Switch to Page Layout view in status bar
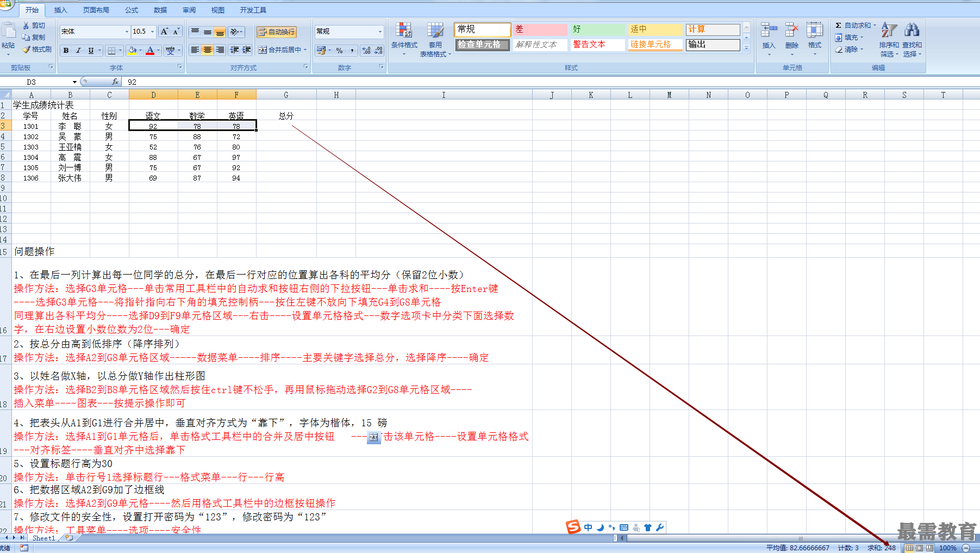The image size is (980, 553). [919, 548]
